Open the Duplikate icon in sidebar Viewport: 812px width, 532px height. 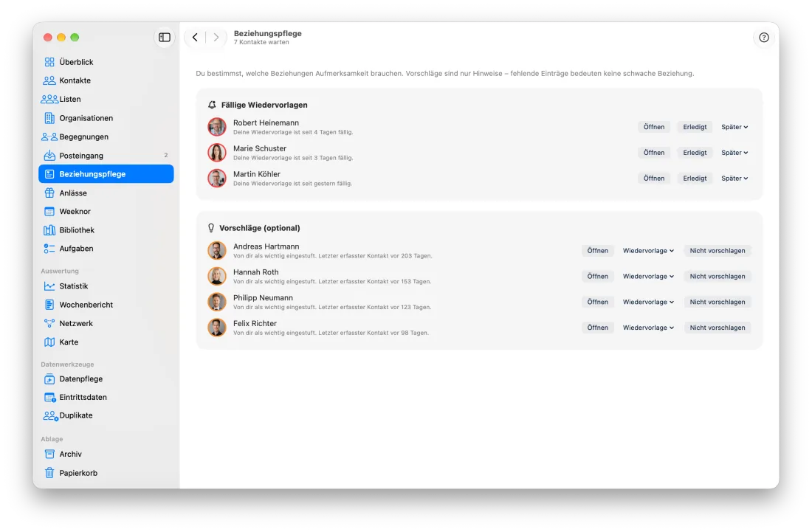[x=50, y=415]
